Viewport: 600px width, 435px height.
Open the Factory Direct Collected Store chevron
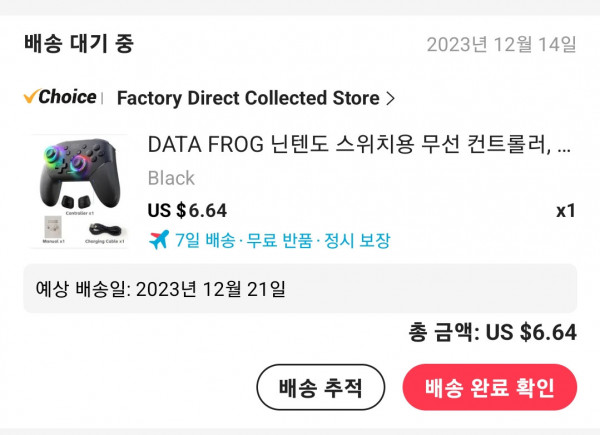pyautogui.click(x=391, y=98)
